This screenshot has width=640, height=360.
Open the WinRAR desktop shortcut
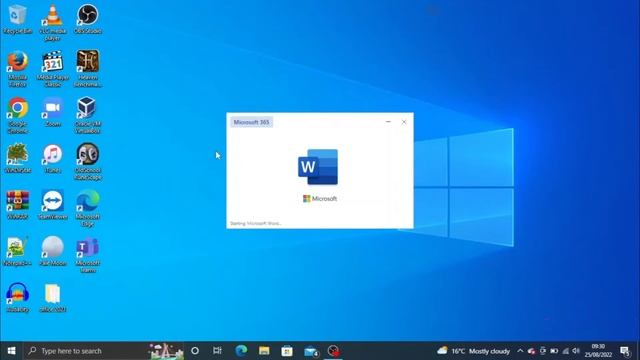pyautogui.click(x=17, y=205)
